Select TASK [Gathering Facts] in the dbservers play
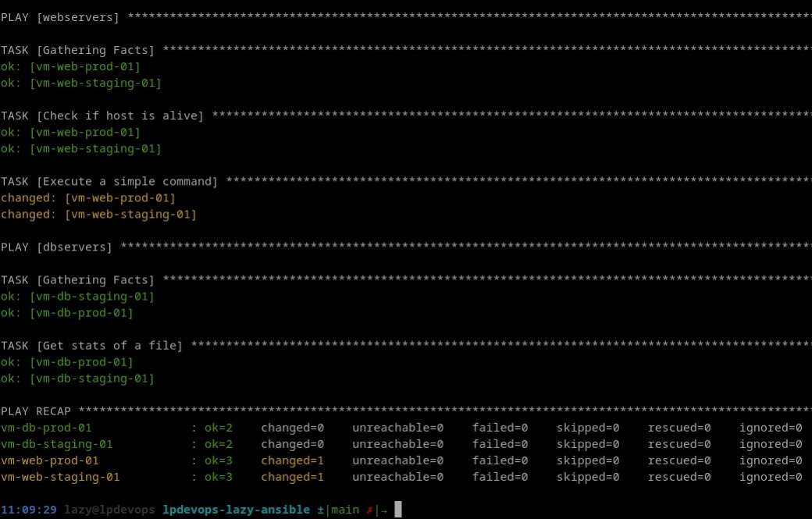Screen dimensions: 812x519 [406, 280]
